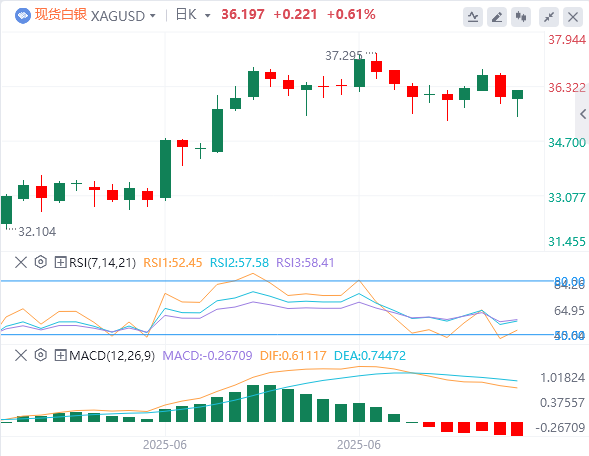Remove the RSI indicator panel
The image size is (589, 456).
coord(21,262)
